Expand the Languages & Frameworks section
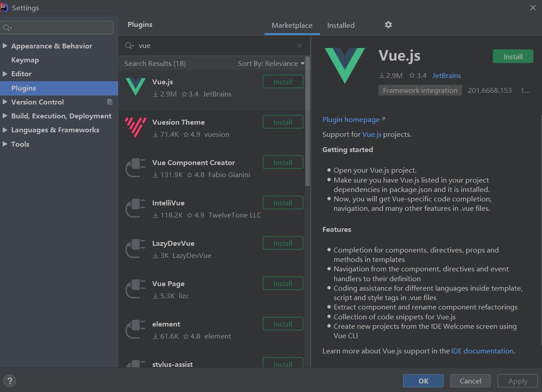This screenshot has width=542, height=392. coord(5,130)
